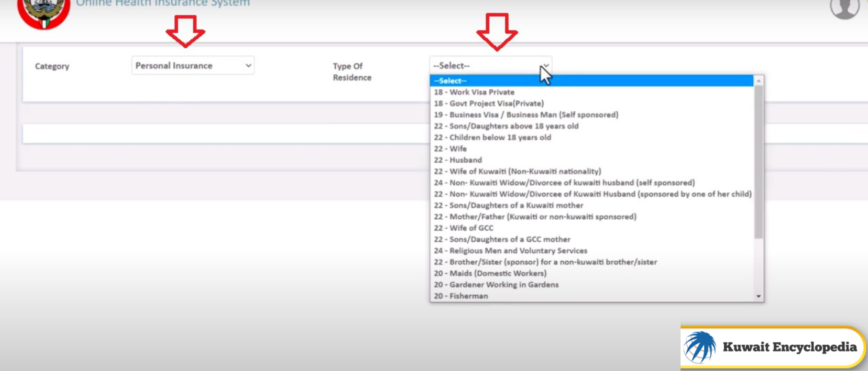Click the dropdown list scroll down arrow
The image size is (868, 371).
pos(759,296)
